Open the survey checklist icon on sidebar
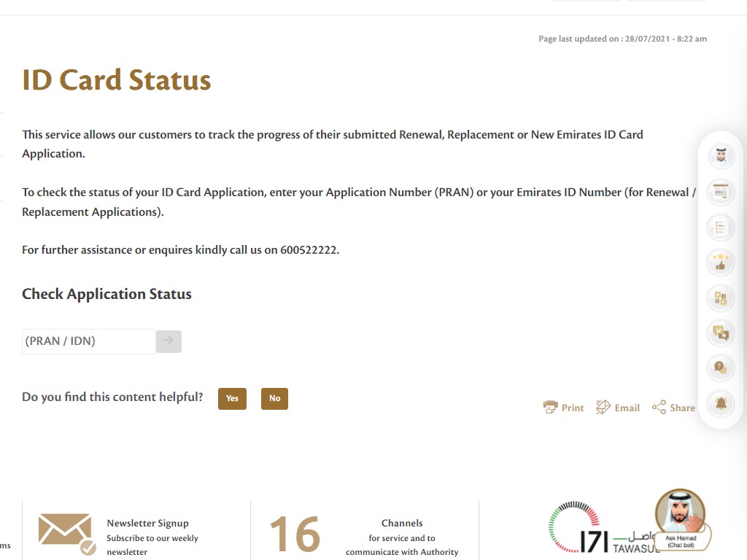Image resolution: width=747 pixels, height=560 pixels. pos(721,227)
